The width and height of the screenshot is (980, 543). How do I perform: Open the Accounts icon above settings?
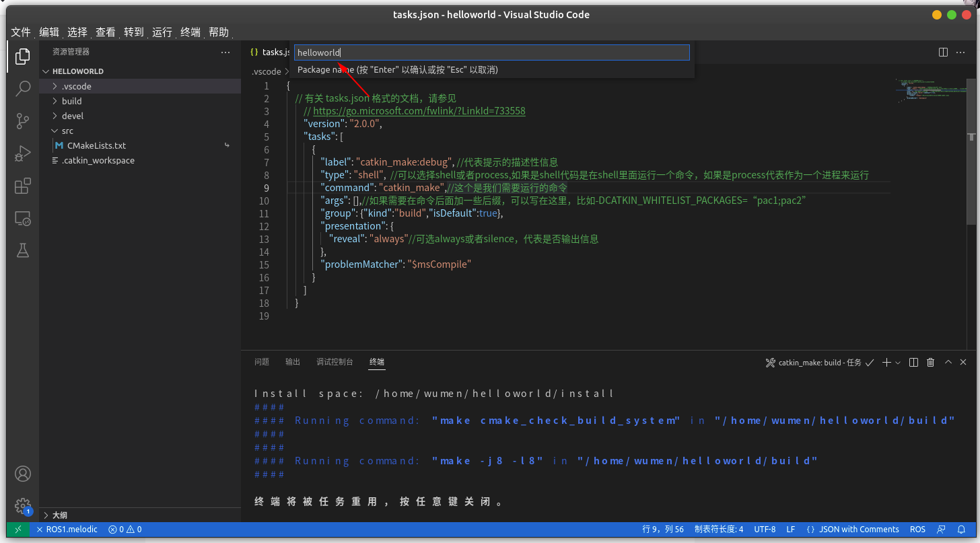point(23,474)
